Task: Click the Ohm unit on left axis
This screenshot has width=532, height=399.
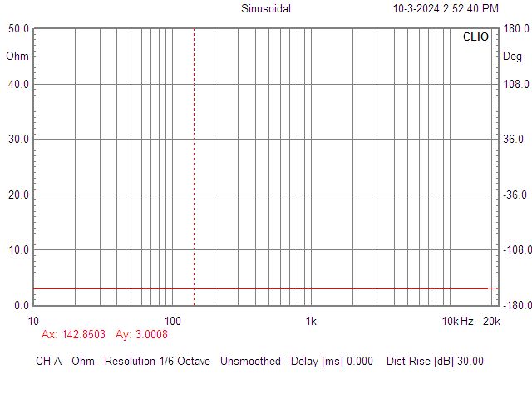Action: tap(17, 57)
